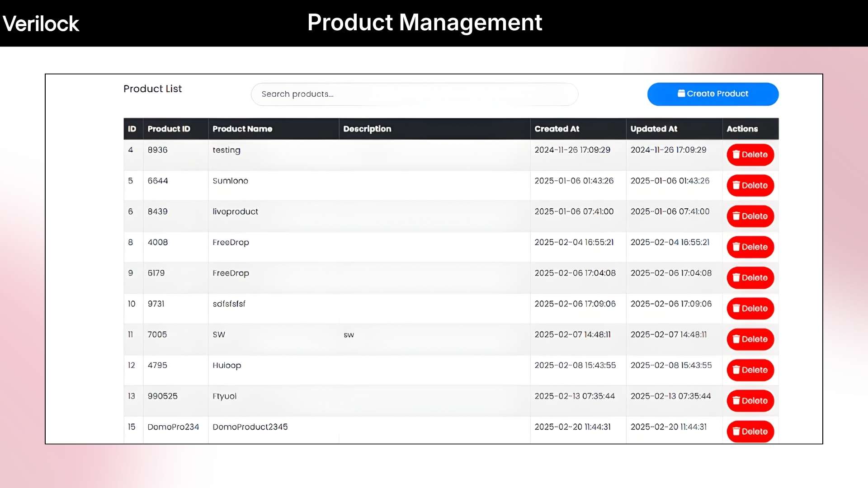Select the Description cell containing sw
This screenshot has width=868, height=488.
tap(349, 334)
